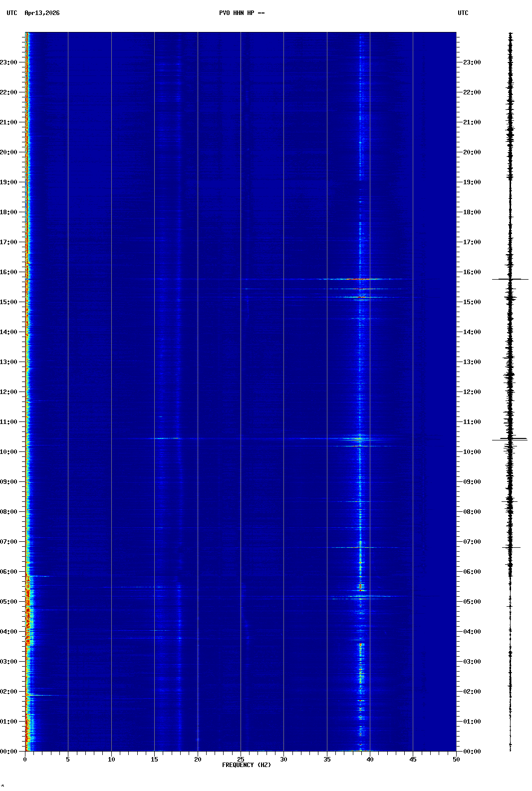Click the 50 tick on frequency axis
Viewport: 532px width, 791px height.
[x=456, y=760]
